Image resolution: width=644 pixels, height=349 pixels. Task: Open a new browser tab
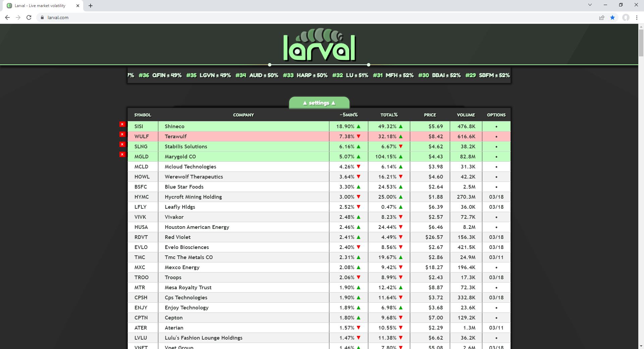click(x=91, y=6)
